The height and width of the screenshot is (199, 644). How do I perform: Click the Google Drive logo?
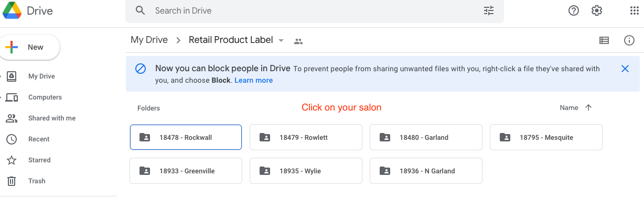(x=12, y=10)
